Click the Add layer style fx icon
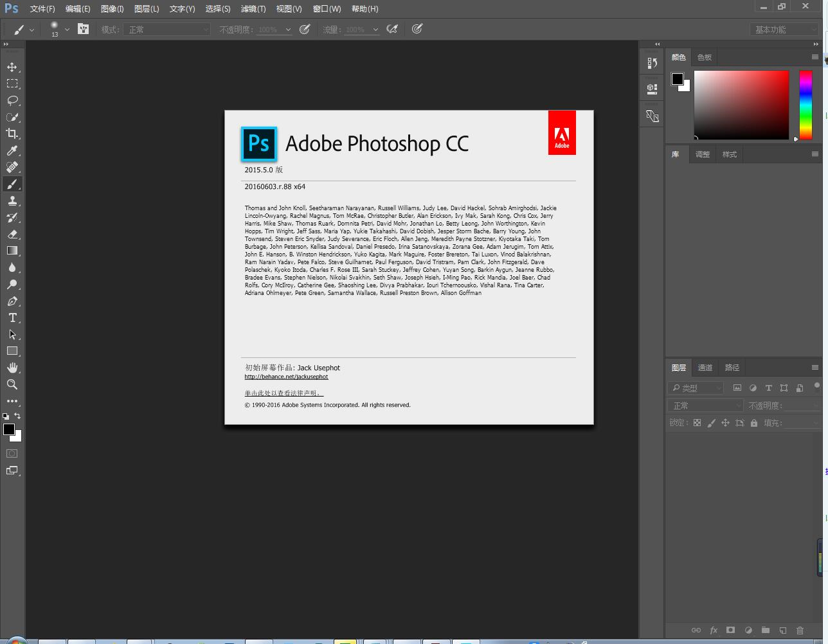Image resolution: width=828 pixels, height=644 pixels. tap(713, 631)
